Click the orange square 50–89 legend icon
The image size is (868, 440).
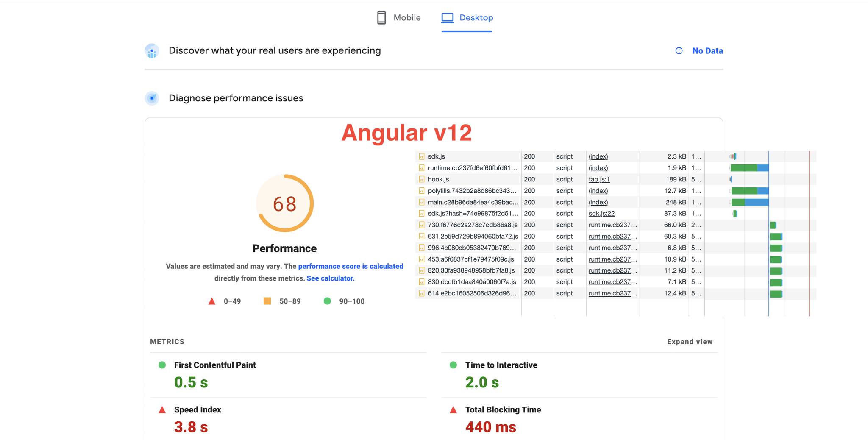[x=267, y=301]
